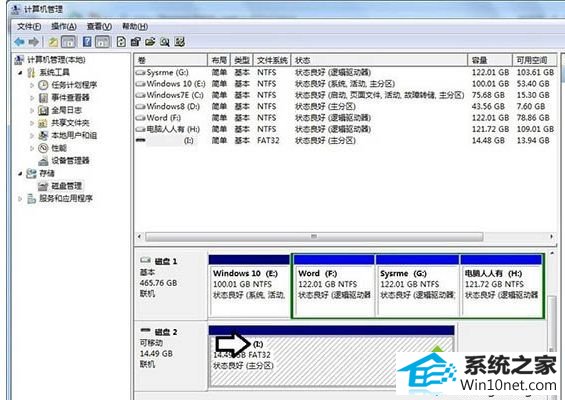
Task: Expand the 任务计划程序 node arrow
Action: click(32, 85)
